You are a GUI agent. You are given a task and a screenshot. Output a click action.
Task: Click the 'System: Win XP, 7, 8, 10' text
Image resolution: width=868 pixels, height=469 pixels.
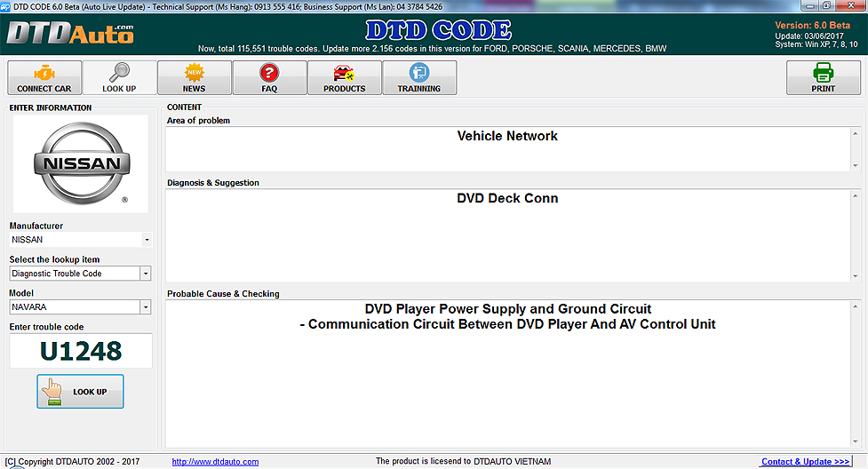pyautogui.click(x=816, y=44)
